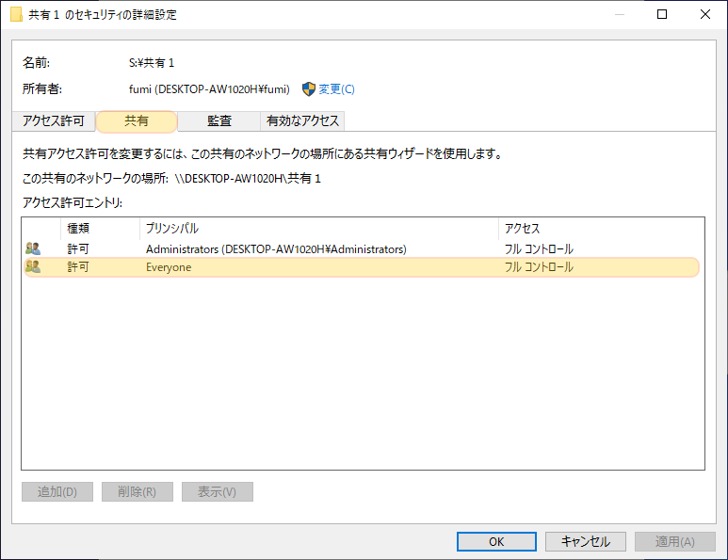
Task: Go to the 有効なアクセス tab
Action: pyautogui.click(x=302, y=121)
